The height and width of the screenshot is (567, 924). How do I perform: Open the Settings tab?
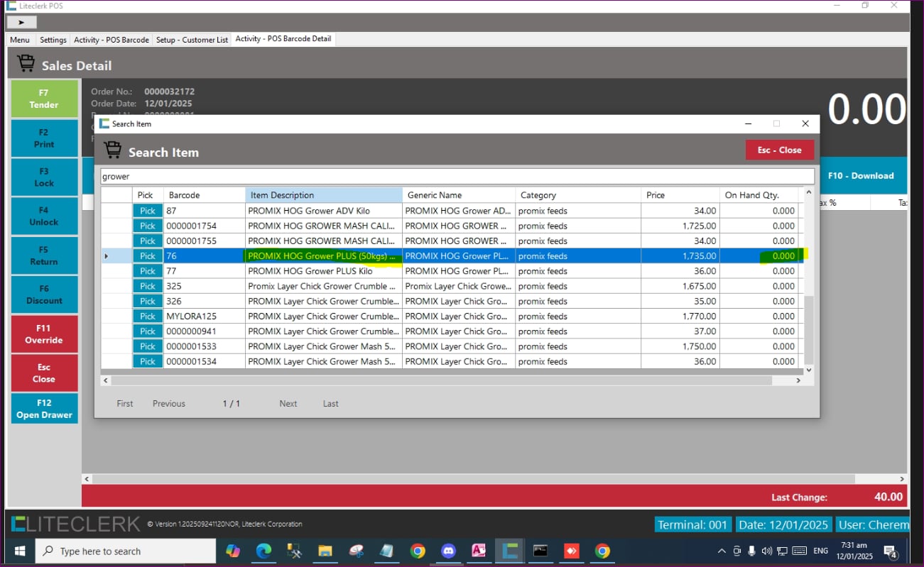(53, 40)
